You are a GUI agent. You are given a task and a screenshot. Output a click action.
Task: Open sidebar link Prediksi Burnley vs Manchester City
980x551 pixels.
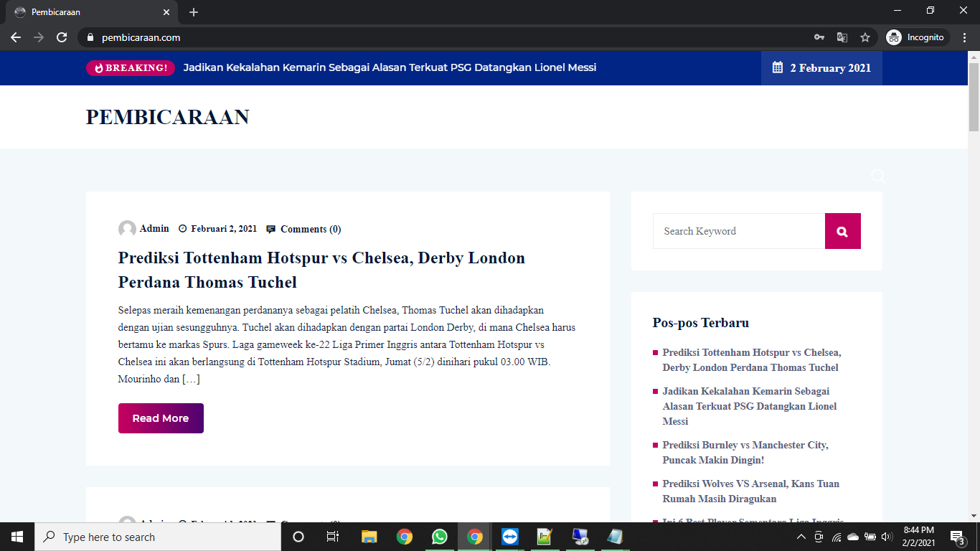click(x=745, y=453)
